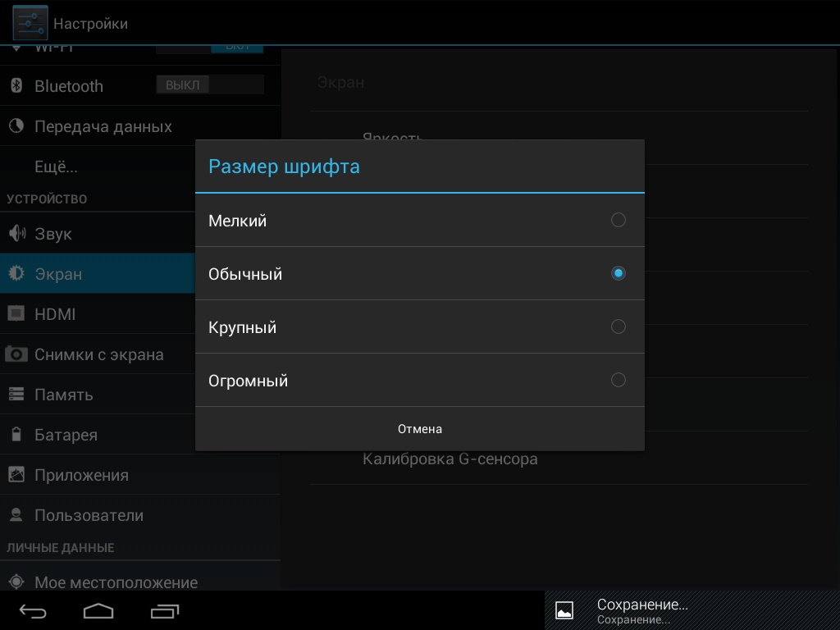
Task: Open the Память storage menu item
Action: coord(63,395)
